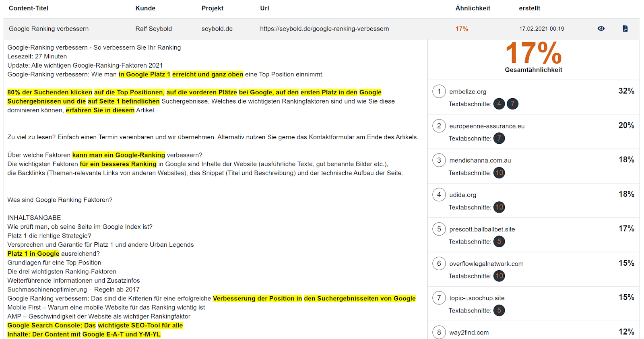This screenshot has height=339, width=644.
Task: Open the europeenne-assurance.eu source
Action: (487, 126)
